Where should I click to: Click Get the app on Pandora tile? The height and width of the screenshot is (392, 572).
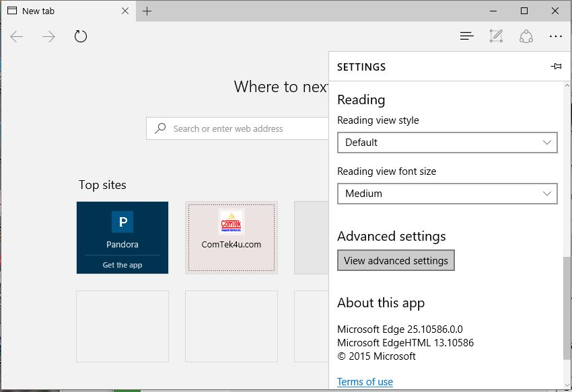[122, 265]
